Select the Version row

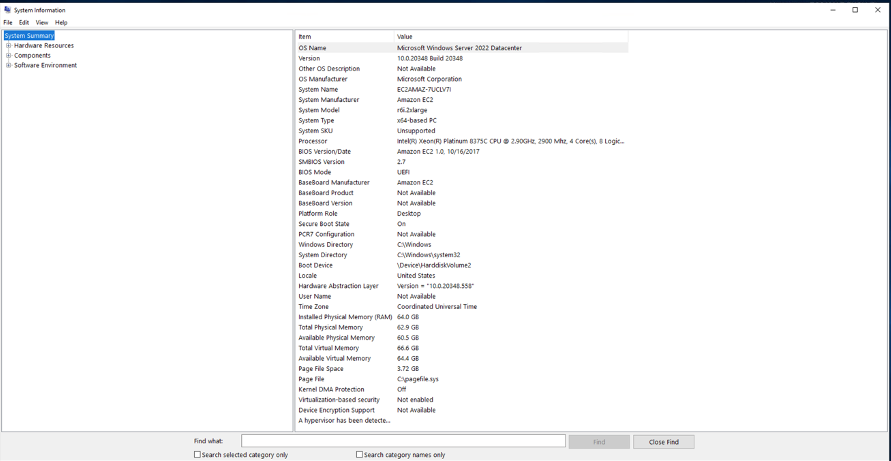point(462,59)
